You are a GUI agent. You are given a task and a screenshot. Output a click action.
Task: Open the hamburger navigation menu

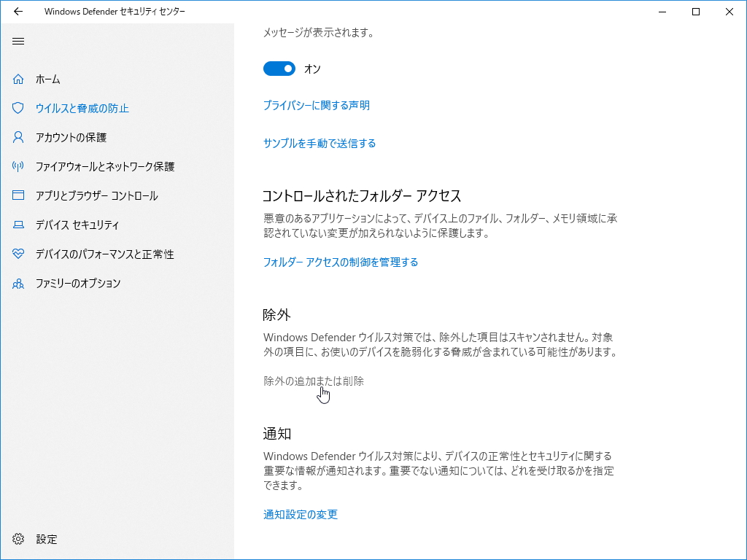(18, 41)
